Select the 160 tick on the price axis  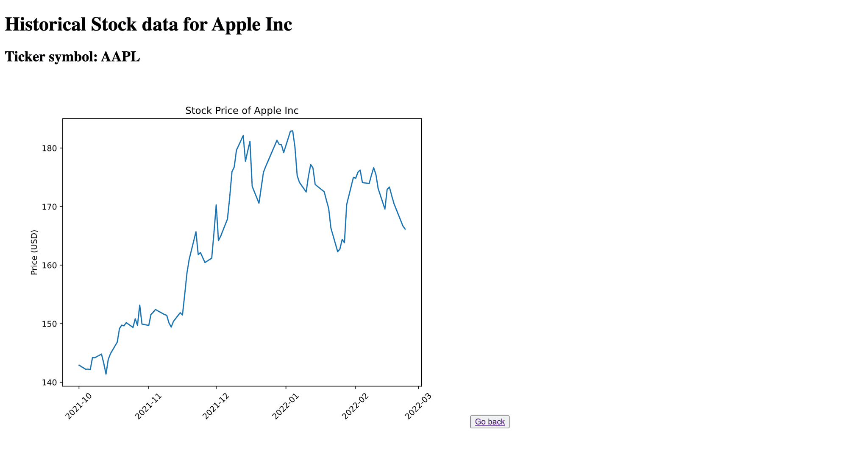(x=50, y=265)
